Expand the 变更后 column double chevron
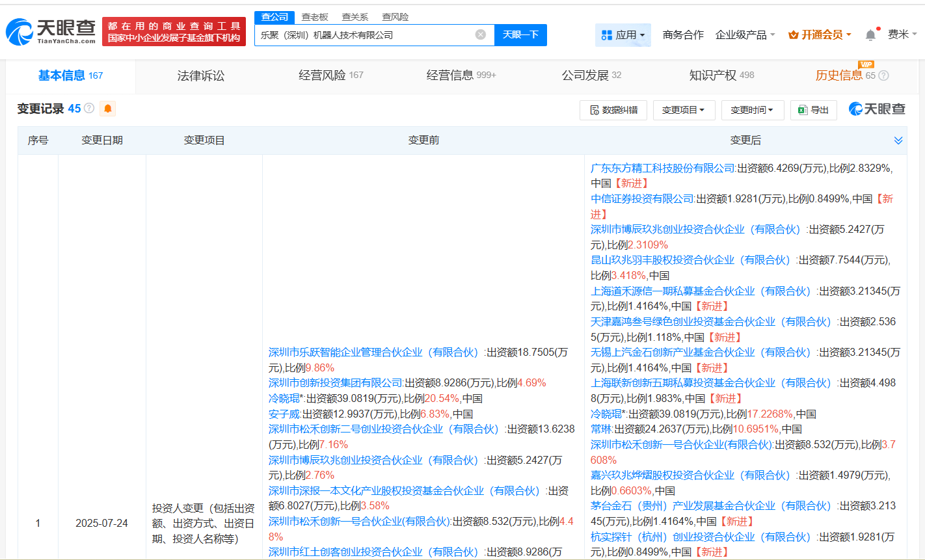The width and height of the screenshot is (925, 560). [x=898, y=140]
